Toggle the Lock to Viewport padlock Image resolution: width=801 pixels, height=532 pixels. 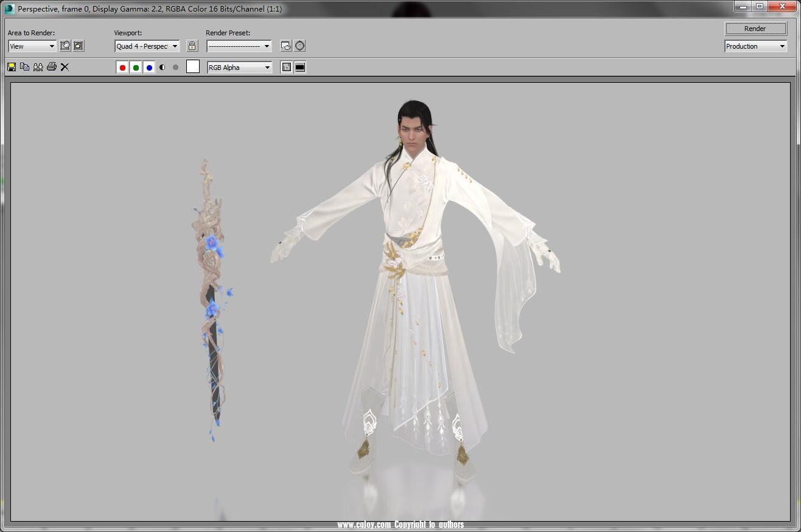(x=192, y=46)
